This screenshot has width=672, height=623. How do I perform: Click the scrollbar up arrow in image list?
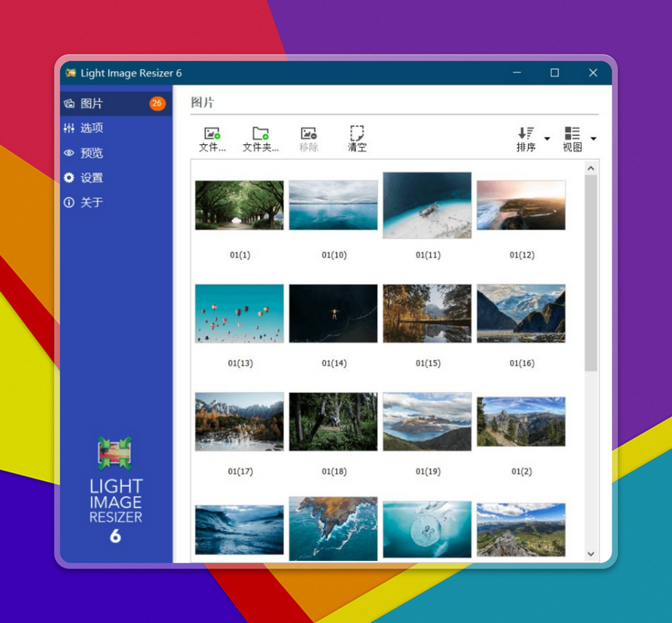pyautogui.click(x=591, y=168)
